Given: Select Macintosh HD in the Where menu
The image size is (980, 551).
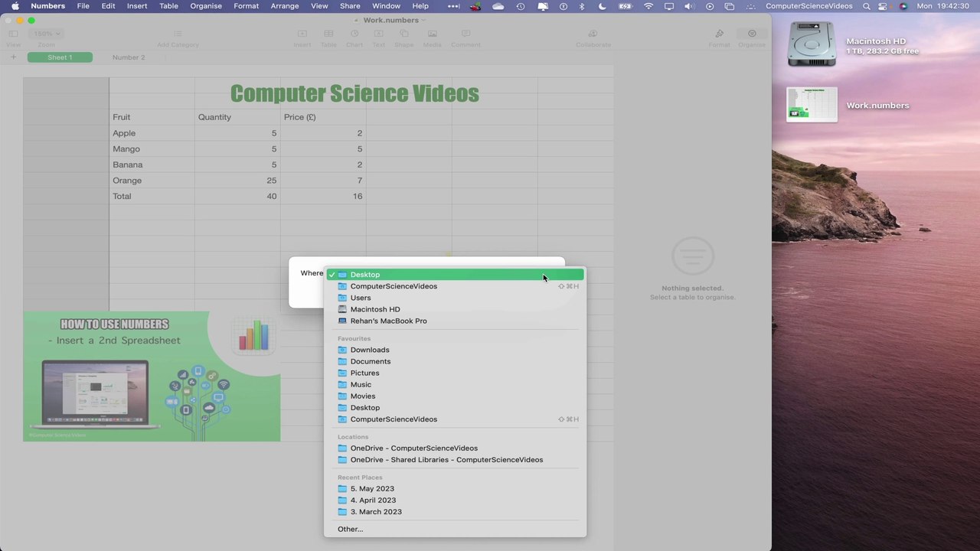Looking at the screenshot, I should pos(456,309).
